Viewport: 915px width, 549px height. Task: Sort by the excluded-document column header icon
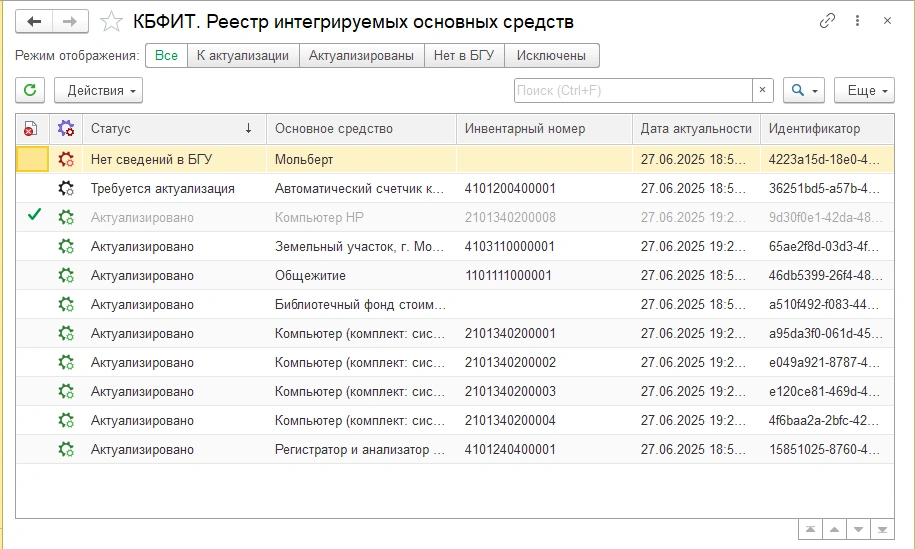(x=29, y=128)
